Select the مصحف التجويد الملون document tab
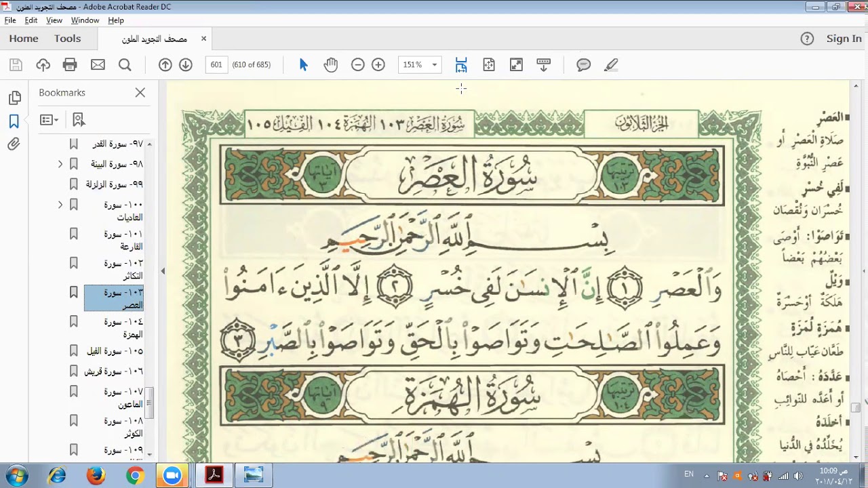Image resolution: width=868 pixels, height=488 pixels. coord(155,39)
